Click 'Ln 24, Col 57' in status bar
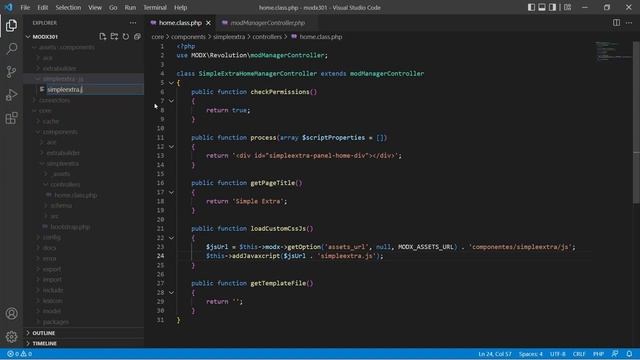This screenshot has width=640, height=360. tap(495, 354)
